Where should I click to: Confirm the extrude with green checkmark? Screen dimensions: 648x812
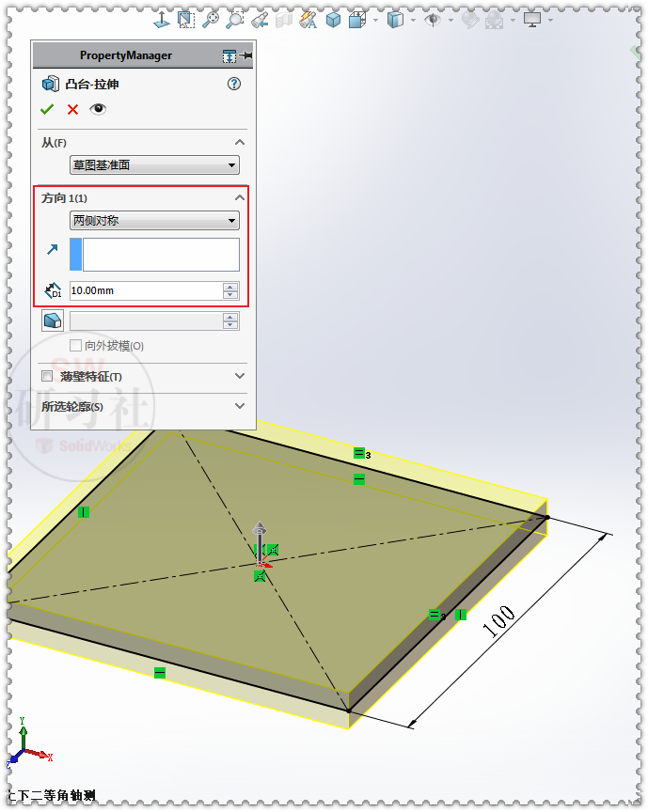(47, 109)
